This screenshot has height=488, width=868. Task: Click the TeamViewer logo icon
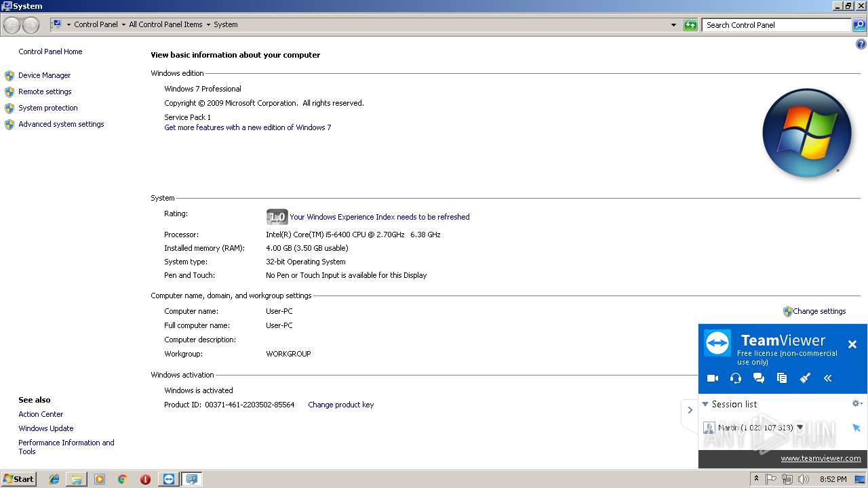pos(717,343)
